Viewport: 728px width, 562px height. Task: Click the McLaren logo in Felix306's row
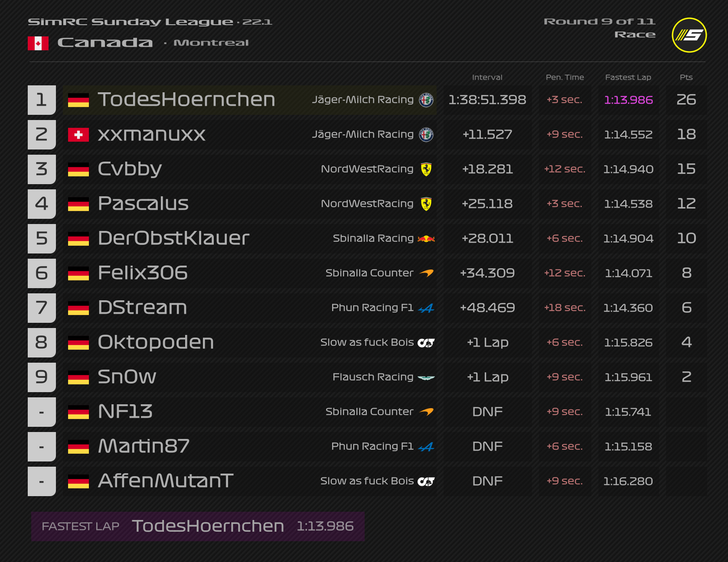(427, 273)
